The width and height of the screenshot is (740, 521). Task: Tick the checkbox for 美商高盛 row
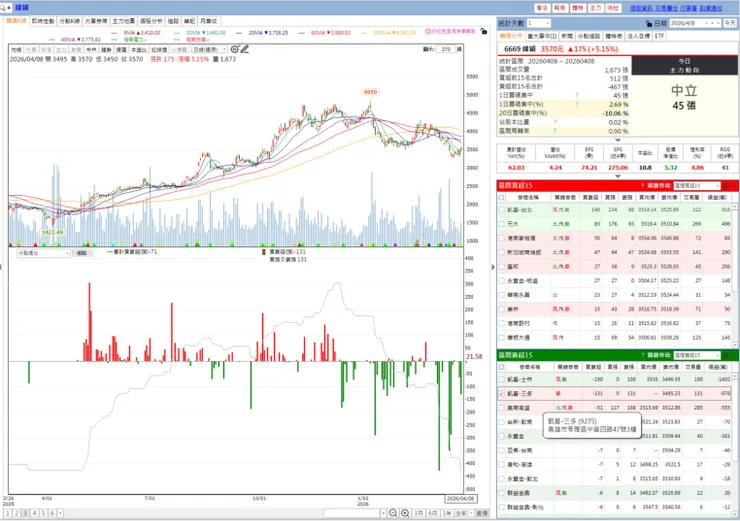pos(501,407)
